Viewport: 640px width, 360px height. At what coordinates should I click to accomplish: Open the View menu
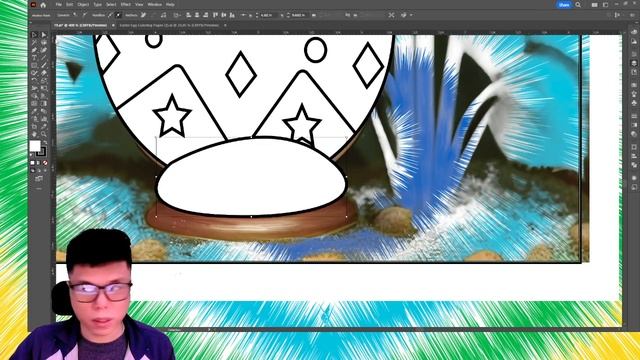click(x=139, y=4)
